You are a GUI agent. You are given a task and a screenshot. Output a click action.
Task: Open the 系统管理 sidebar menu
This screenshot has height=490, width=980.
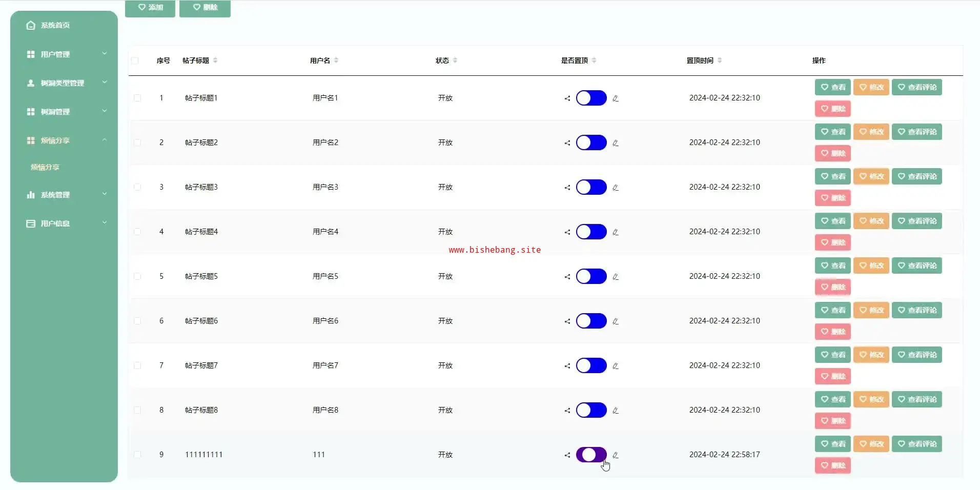(x=55, y=195)
